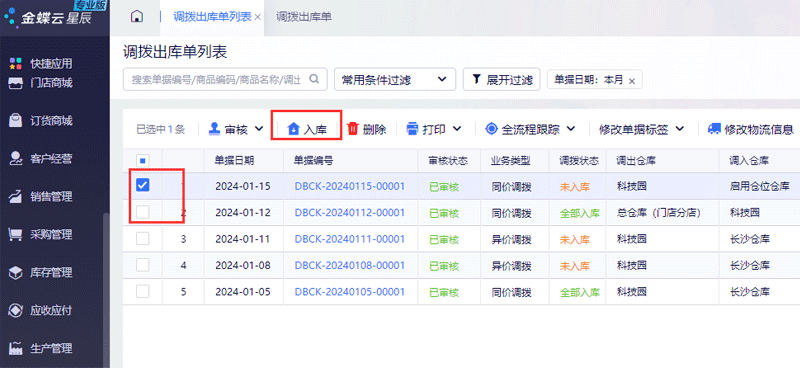Click the 入库 warehouse icon

tap(294, 129)
